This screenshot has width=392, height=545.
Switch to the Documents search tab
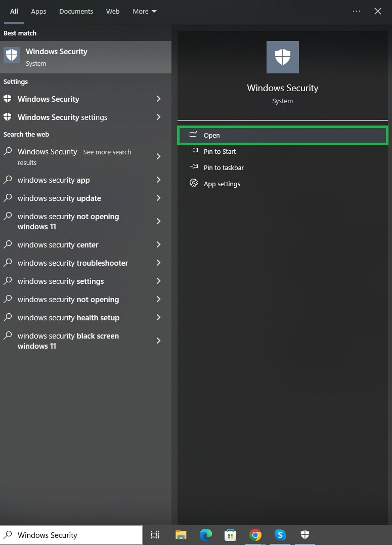(76, 11)
